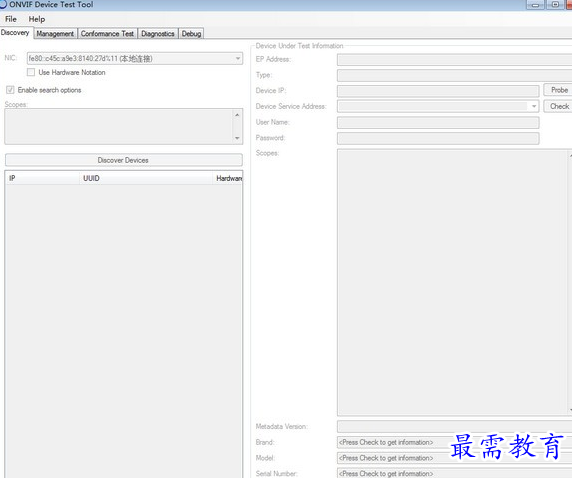This screenshot has height=478, width=572.
Task: Click the Discover Devices button
Action: 123,160
